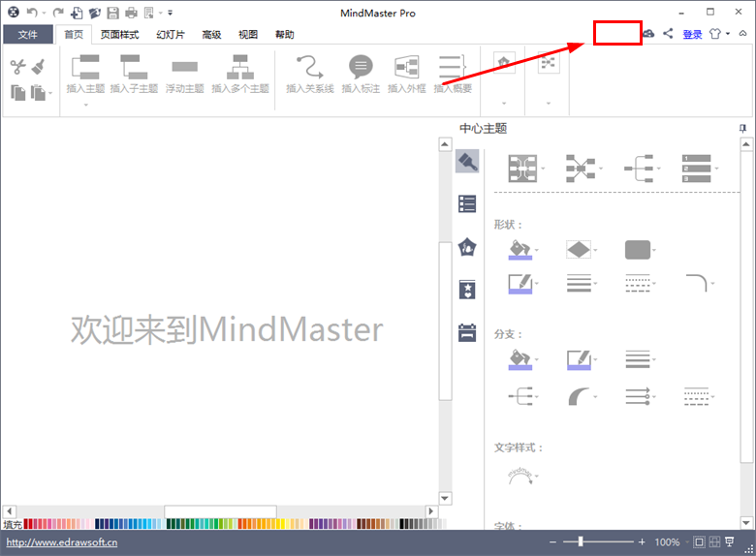Click 插入子主题 to insert a subtopic
The width and height of the screenshot is (756, 556).
(134, 74)
